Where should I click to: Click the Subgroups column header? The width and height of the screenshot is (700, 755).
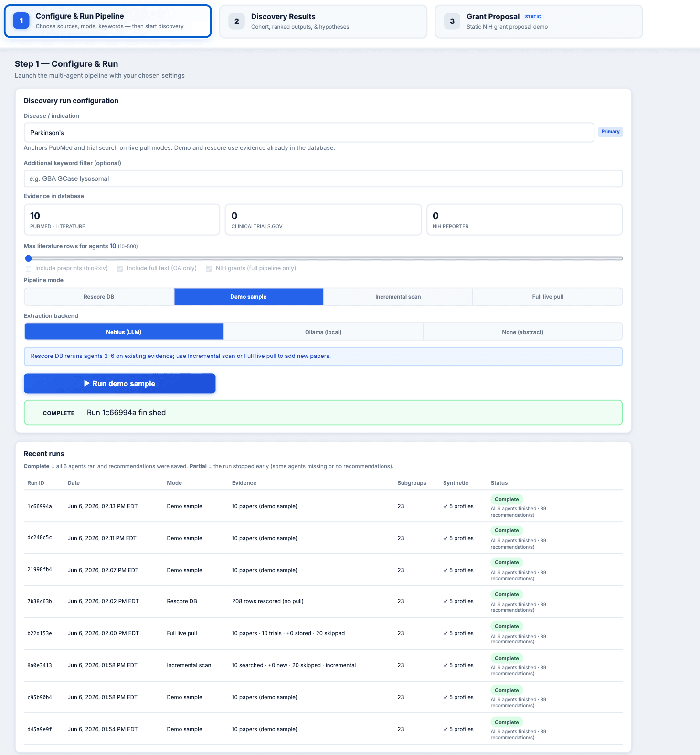pos(412,483)
